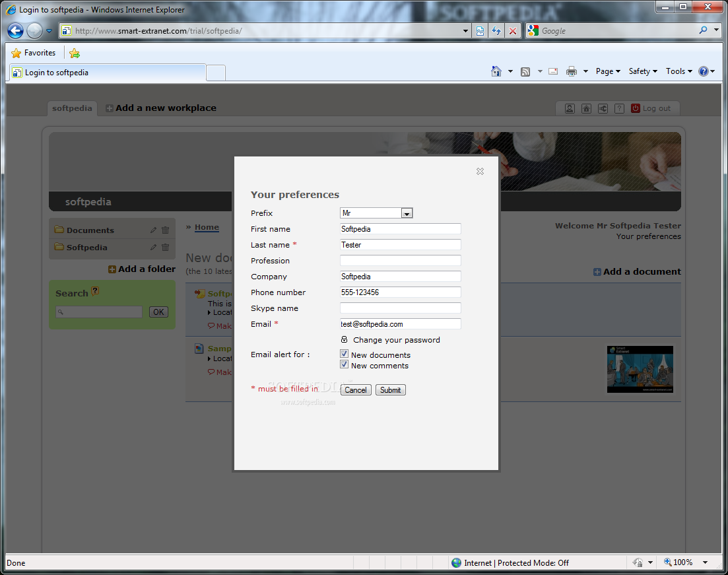Select the Login to softpedia browser tab
This screenshot has width=728, height=575.
107,73
